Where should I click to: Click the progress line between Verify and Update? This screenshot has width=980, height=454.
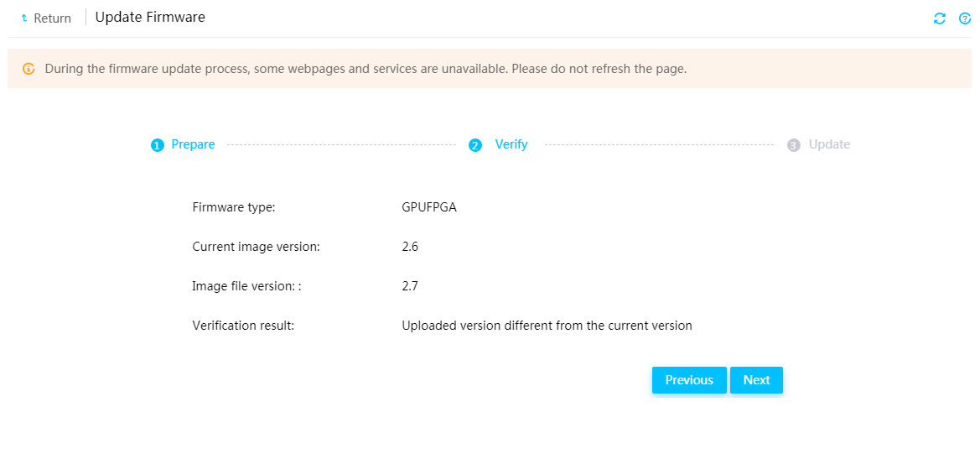(660, 145)
